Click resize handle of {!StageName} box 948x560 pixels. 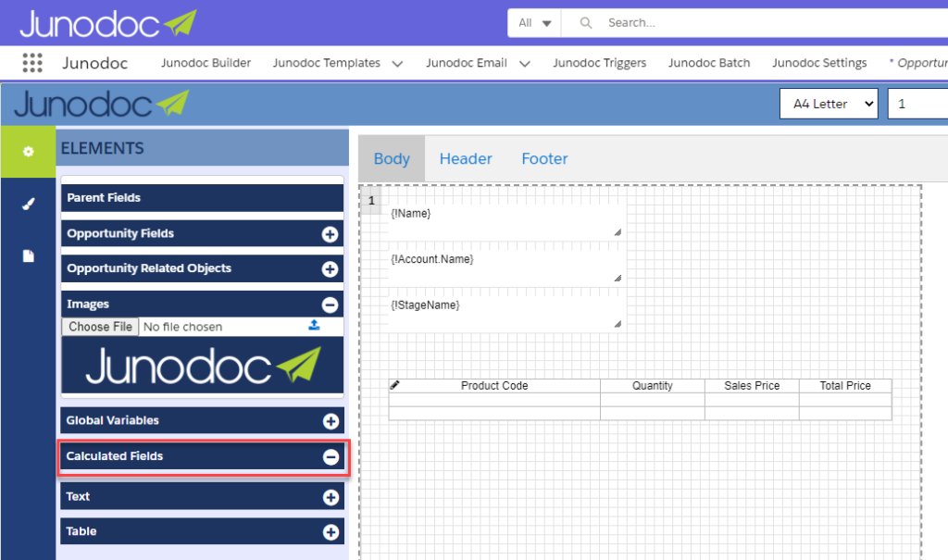click(617, 324)
